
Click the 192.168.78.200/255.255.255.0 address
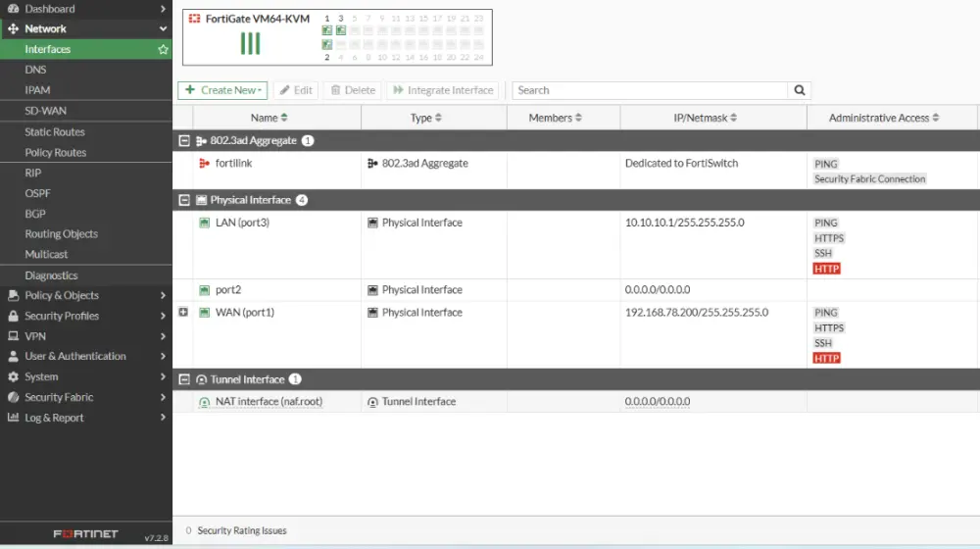[696, 313]
